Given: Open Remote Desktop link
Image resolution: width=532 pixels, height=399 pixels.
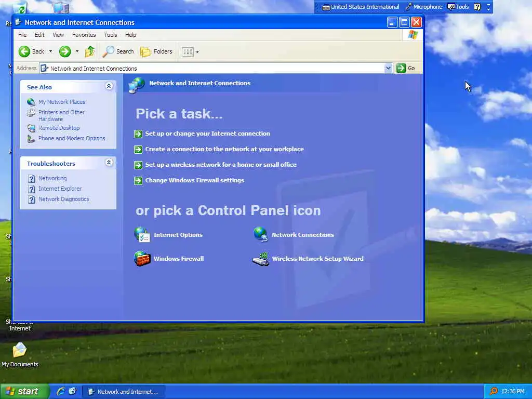Looking at the screenshot, I should 59,128.
